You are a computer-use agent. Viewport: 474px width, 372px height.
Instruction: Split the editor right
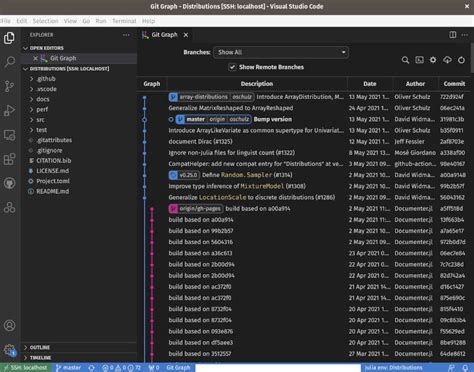click(453, 35)
